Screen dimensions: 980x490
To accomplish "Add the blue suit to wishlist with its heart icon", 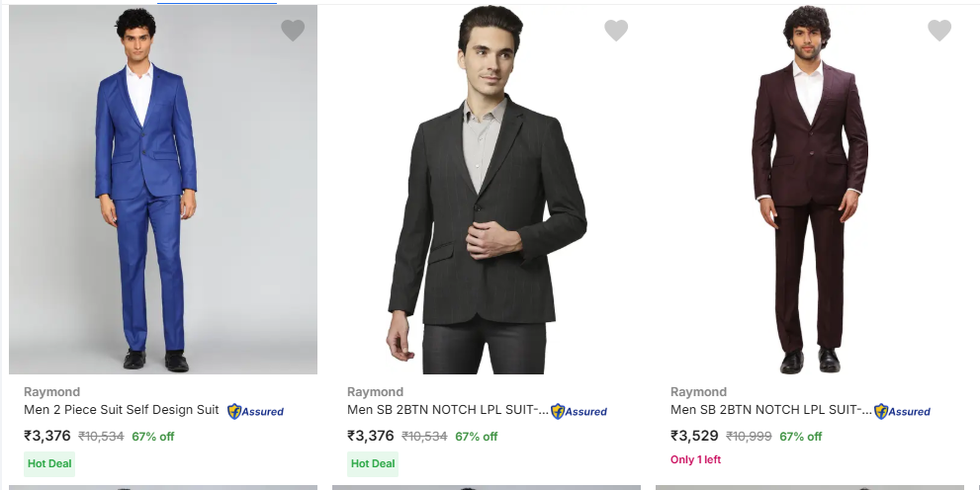I will [x=293, y=31].
